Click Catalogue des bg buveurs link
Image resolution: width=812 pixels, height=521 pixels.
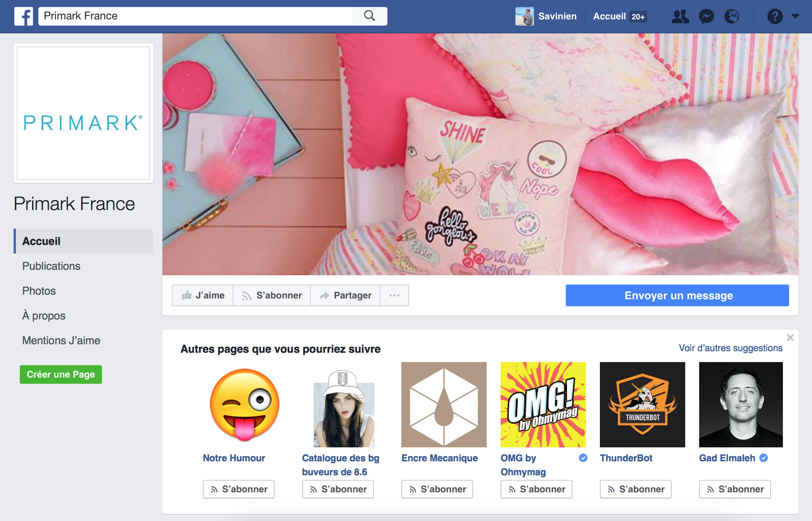click(x=341, y=465)
